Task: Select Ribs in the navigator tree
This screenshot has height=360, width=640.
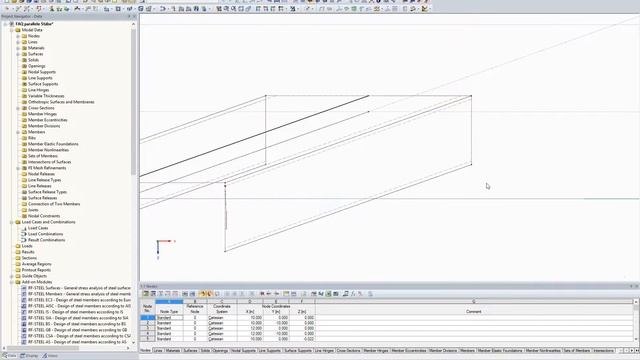Action: coord(32,138)
